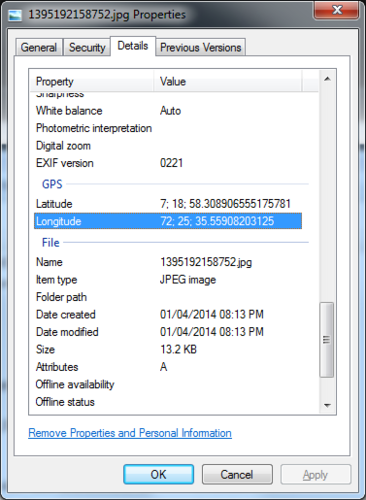Select the Item type row
This screenshot has height=500, width=366.
168,280
